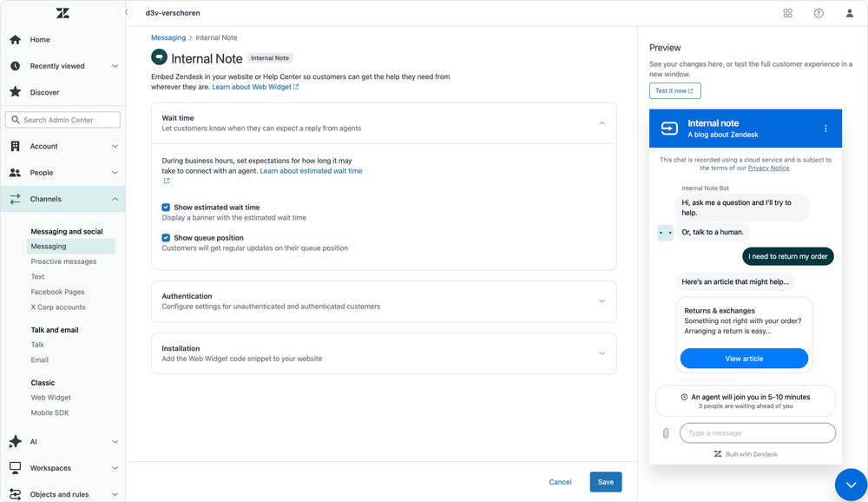868x502 pixels.
Task: Open the widget kebab menu in preview
Action: coord(825,128)
